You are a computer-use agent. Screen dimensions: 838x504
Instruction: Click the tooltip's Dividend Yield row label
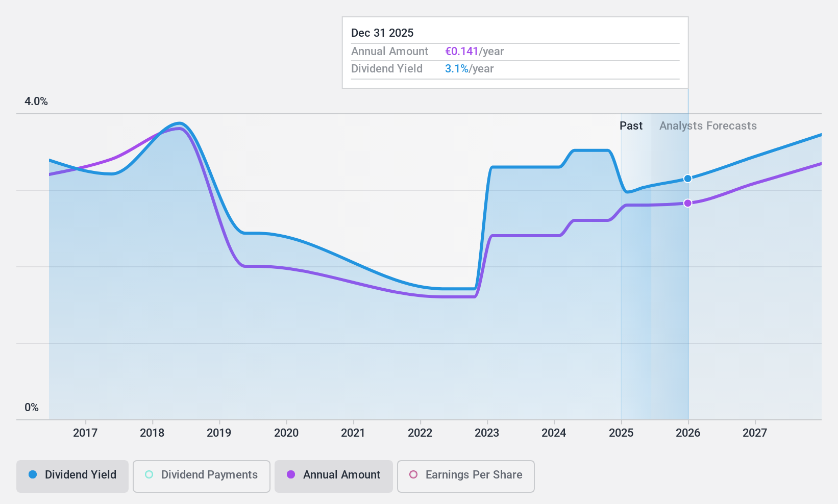coord(387,69)
